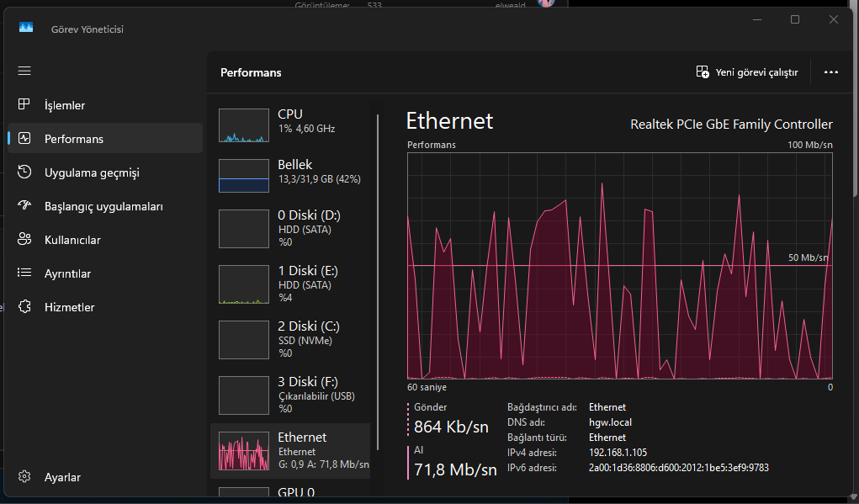Open the three-dots more options menu
Screen dimensions: 859x504
pos(831,72)
